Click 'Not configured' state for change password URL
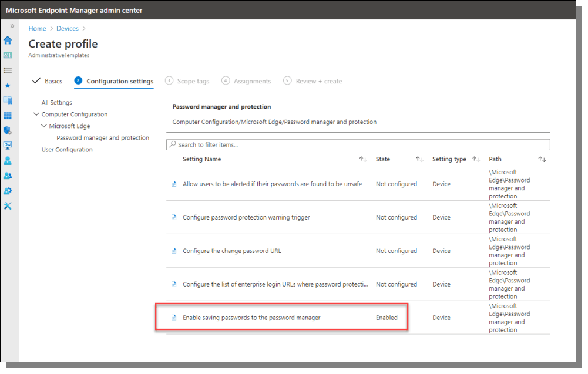This screenshot has height=374, width=588. pos(397,251)
